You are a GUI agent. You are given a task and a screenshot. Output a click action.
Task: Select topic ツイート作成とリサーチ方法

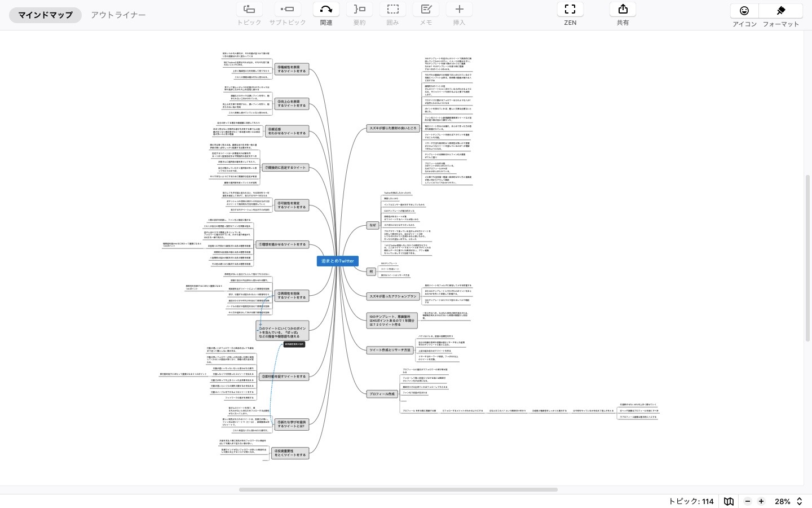coord(390,350)
